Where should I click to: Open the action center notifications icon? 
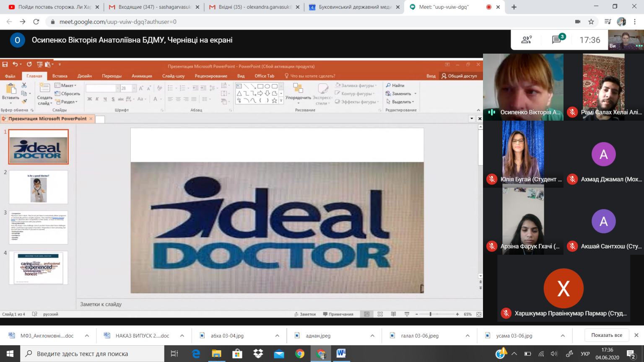point(631,354)
